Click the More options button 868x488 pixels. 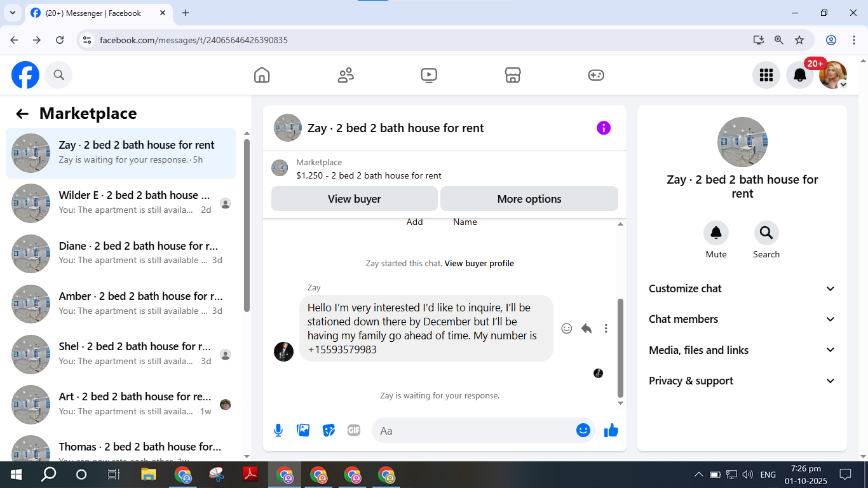(x=529, y=199)
